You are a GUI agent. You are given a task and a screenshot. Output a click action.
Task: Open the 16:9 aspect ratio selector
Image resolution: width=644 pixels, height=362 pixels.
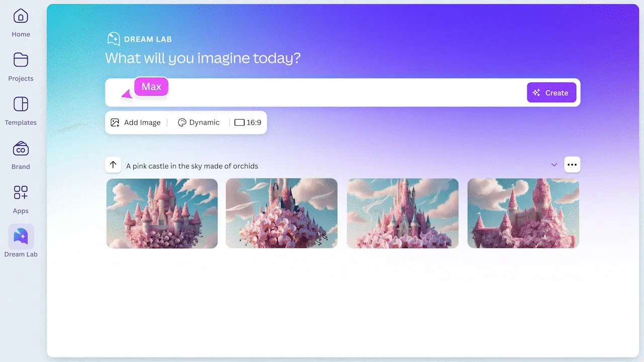tap(248, 122)
